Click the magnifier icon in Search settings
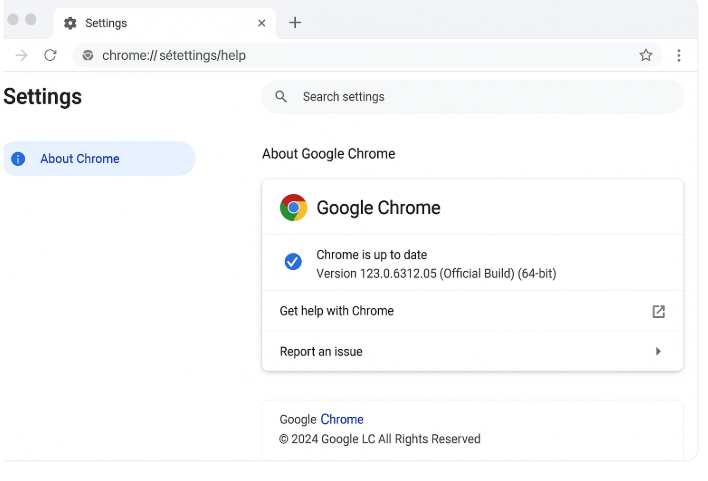Screen dimensions: 708x481 coord(281,97)
